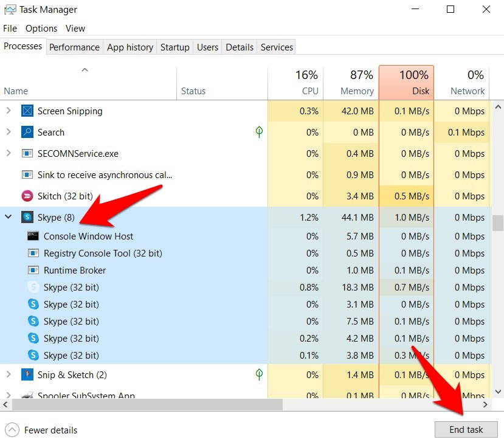504x448 pixels.
Task: Click the Runtime Broker process icon
Action: point(33,270)
